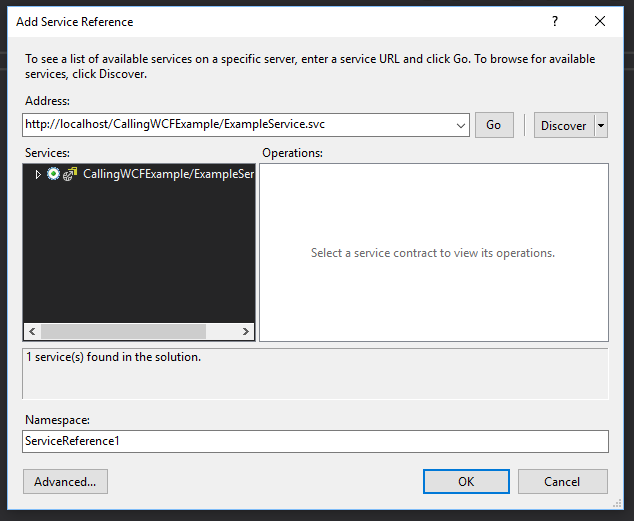The height and width of the screenshot is (521, 634).
Task: Open the Address combo box dropdown
Action: (x=461, y=125)
